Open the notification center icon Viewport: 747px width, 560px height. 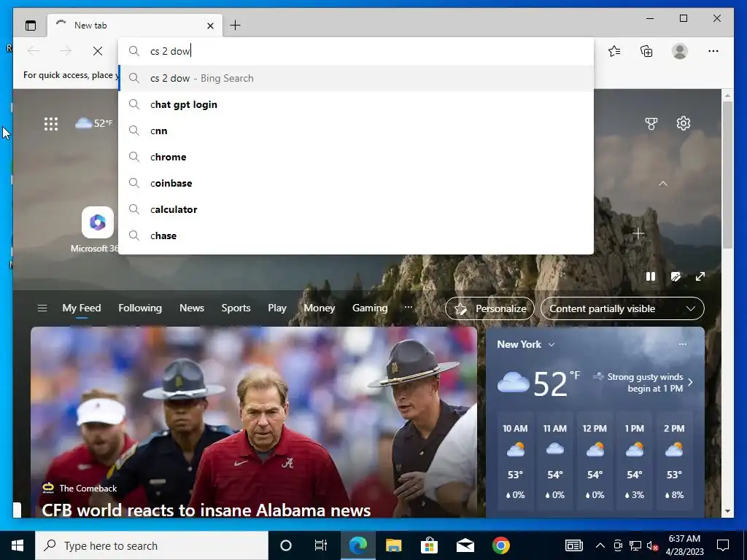[x=723, y=545]
